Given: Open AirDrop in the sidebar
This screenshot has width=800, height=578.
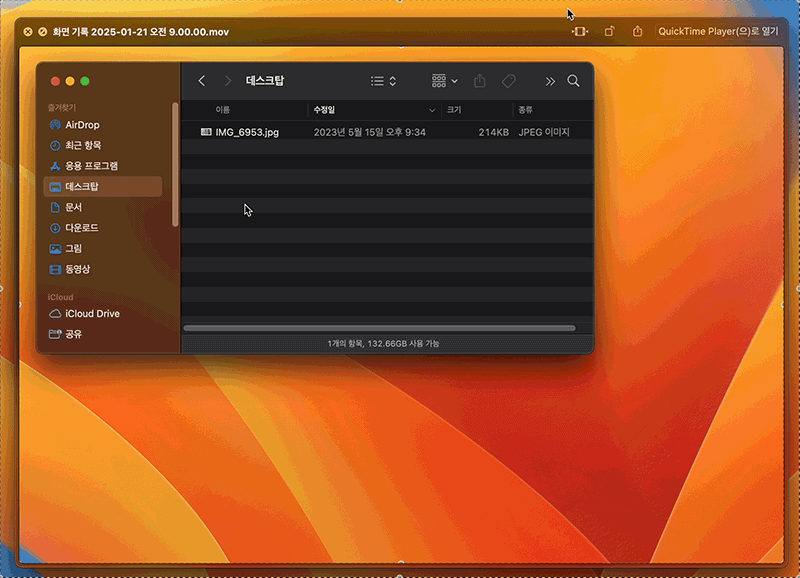Looking at the screenshot, I should coord(103,125).
